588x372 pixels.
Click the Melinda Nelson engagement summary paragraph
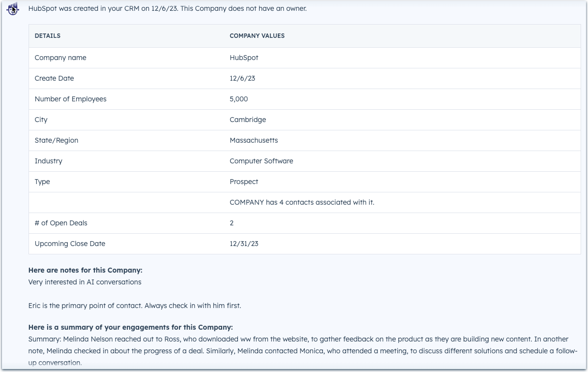click(x=295, y=351)
